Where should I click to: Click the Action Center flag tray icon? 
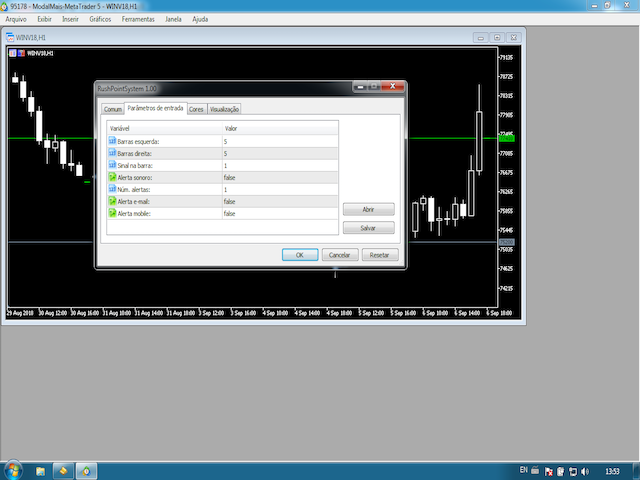click(x=549, y=471)
